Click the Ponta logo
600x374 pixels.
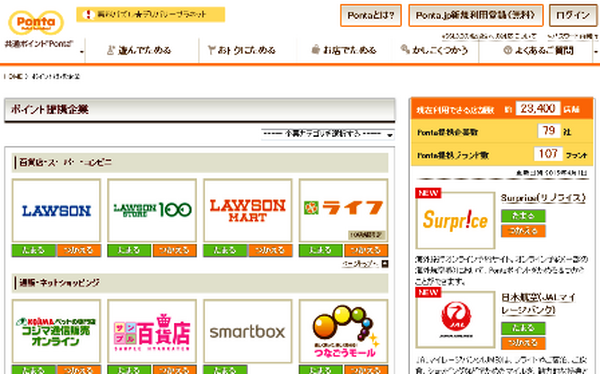coord(36,23)
